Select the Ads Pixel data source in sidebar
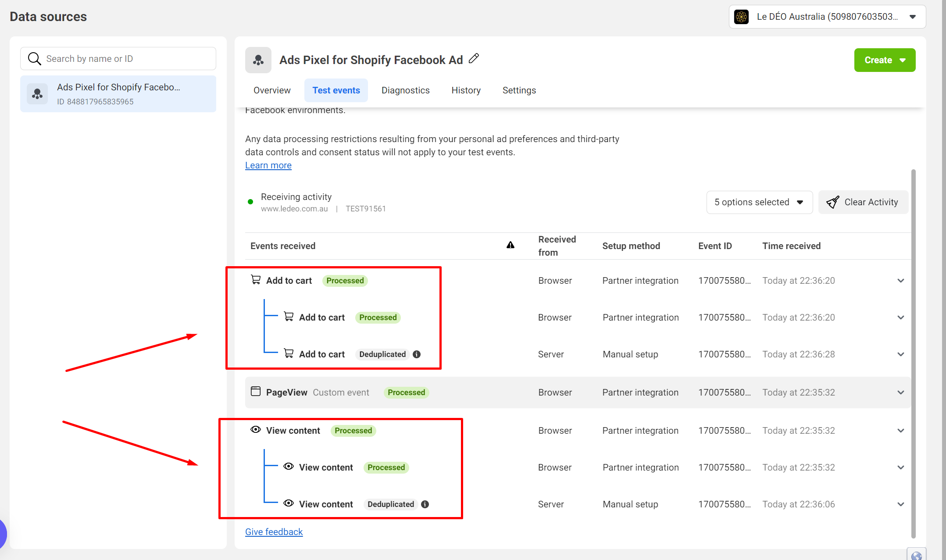This screenshot has width=946, height=560. (118, 94)
